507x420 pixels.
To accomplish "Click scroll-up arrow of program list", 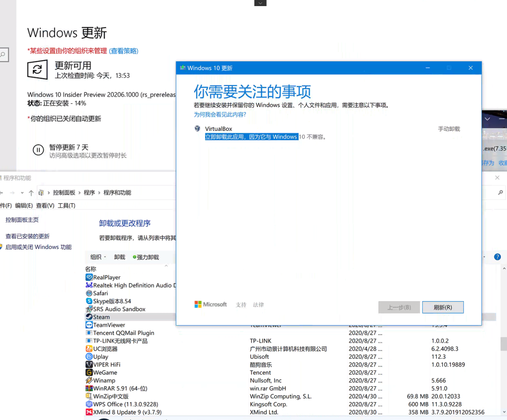I will tap(504, 268).
